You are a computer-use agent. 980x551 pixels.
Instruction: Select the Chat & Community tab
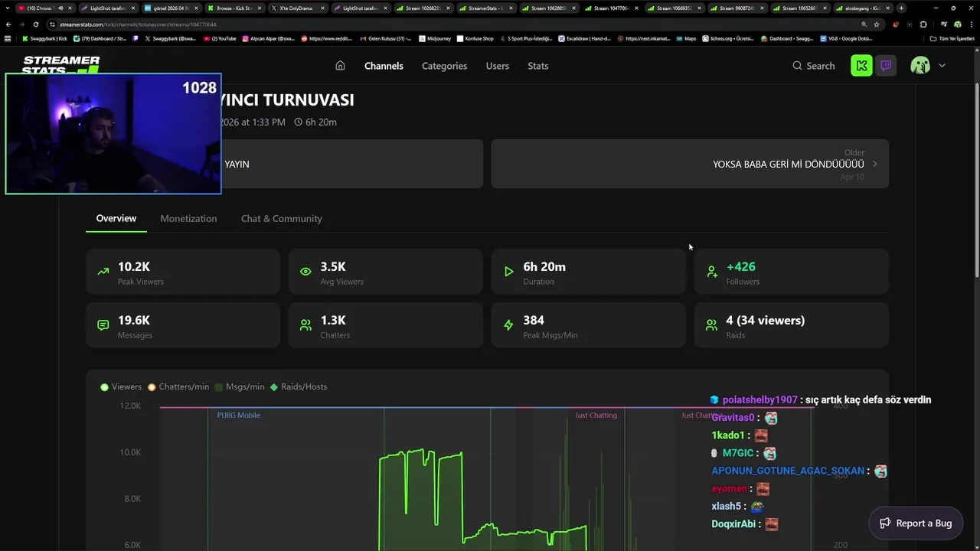pyautogui.click(x=281, y=218)
